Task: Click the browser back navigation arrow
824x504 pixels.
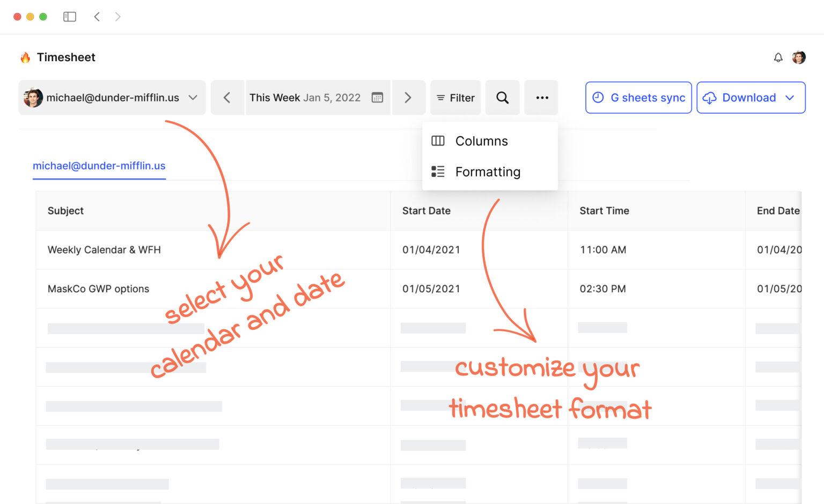Action: click(97, 17)
